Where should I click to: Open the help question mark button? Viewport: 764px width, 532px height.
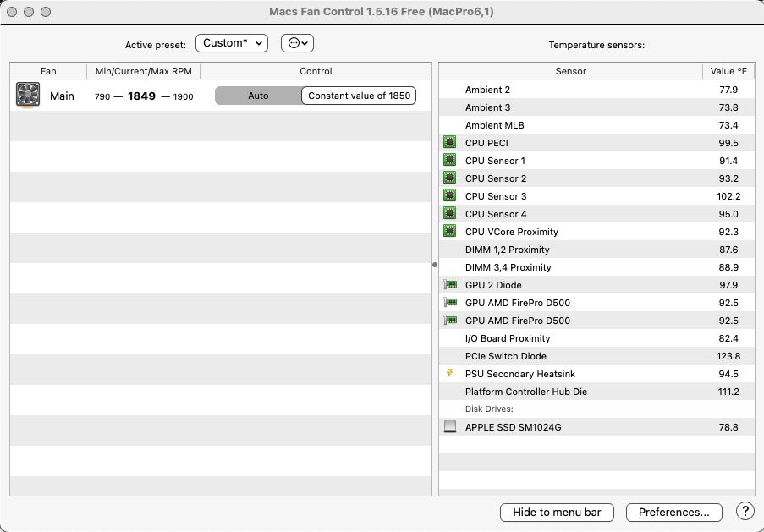[745, 512]
